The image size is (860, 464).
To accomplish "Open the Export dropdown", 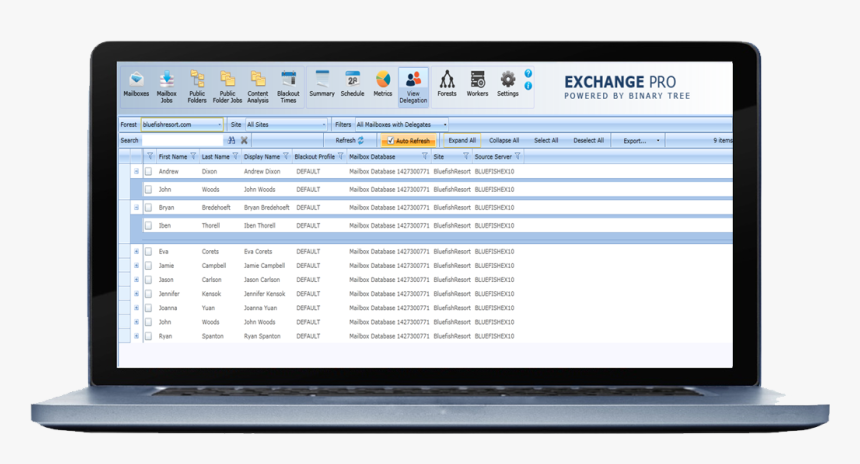I will coord(641,141).
